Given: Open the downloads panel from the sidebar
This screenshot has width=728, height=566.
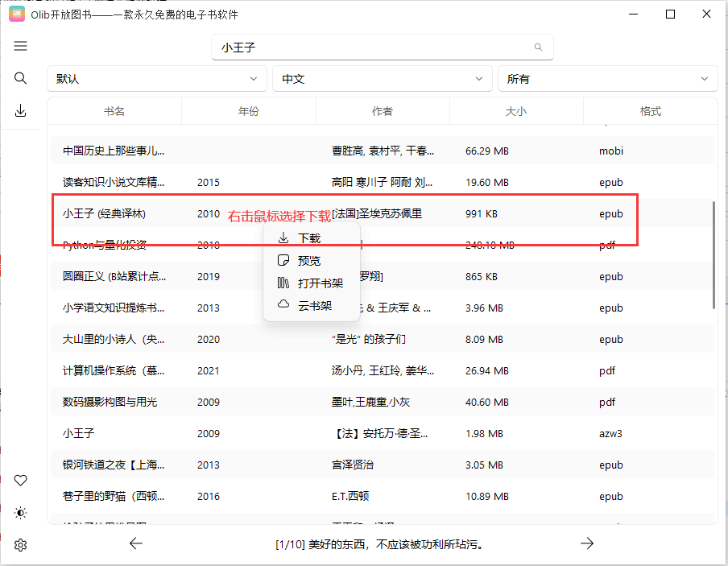Looking at the screenshot, I should [x=20, y=110].
